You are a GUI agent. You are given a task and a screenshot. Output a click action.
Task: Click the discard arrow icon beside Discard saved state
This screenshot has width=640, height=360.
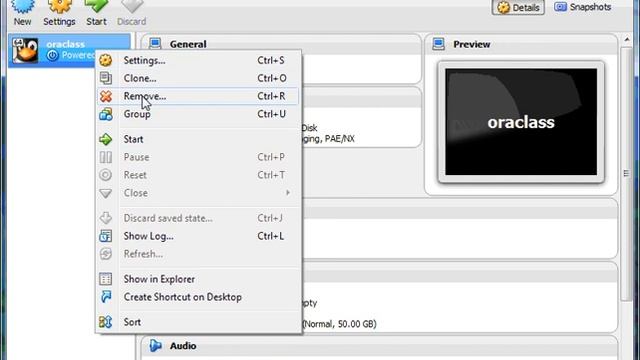106,218
